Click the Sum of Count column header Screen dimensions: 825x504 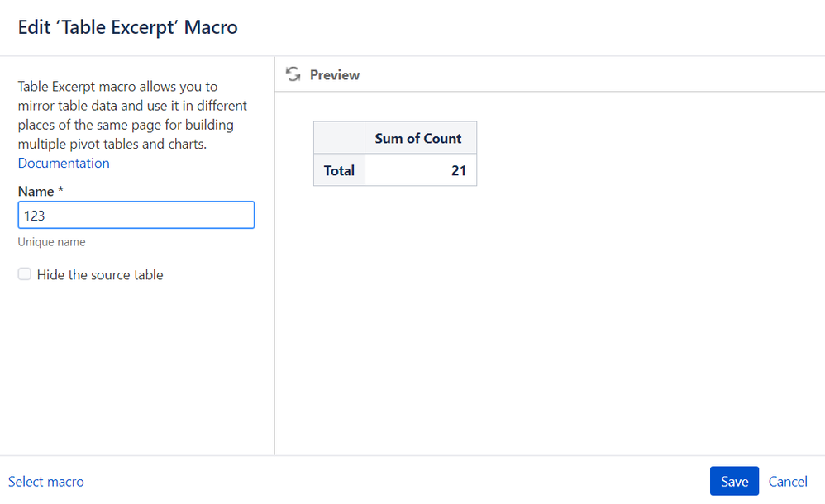418,138
